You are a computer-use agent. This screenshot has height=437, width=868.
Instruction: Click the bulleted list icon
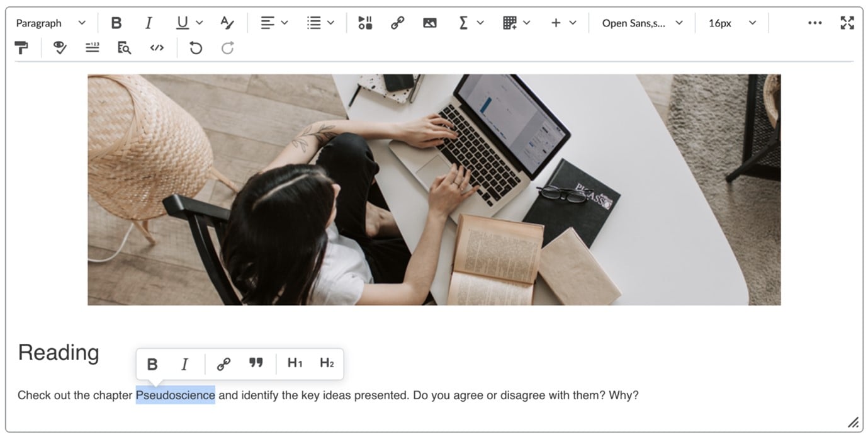click(313, 23)
